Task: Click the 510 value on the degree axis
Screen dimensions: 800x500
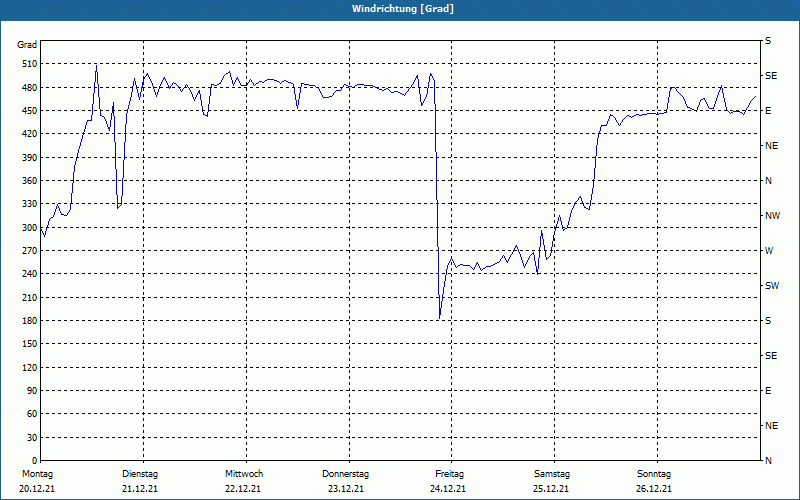Action: click(x=30, y=64)
